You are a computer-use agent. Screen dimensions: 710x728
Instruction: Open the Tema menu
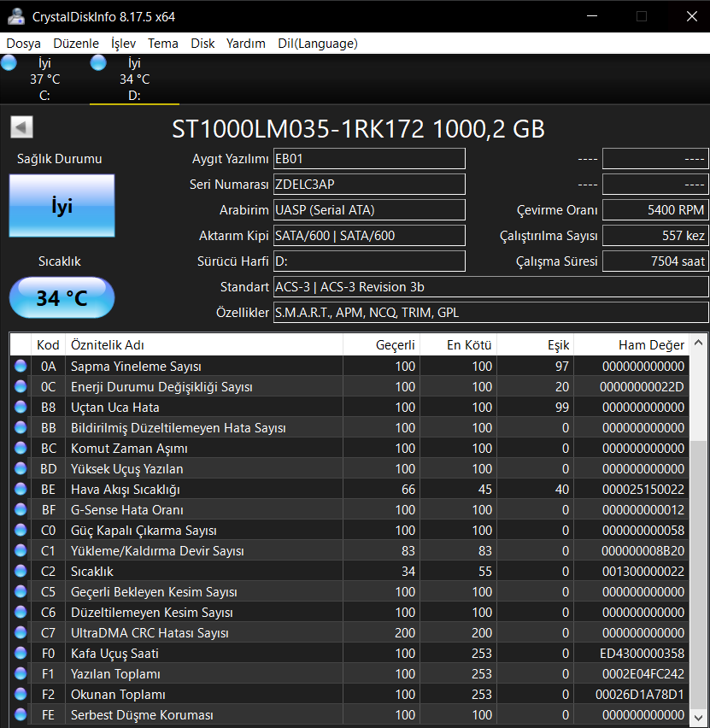click(163, 44)
